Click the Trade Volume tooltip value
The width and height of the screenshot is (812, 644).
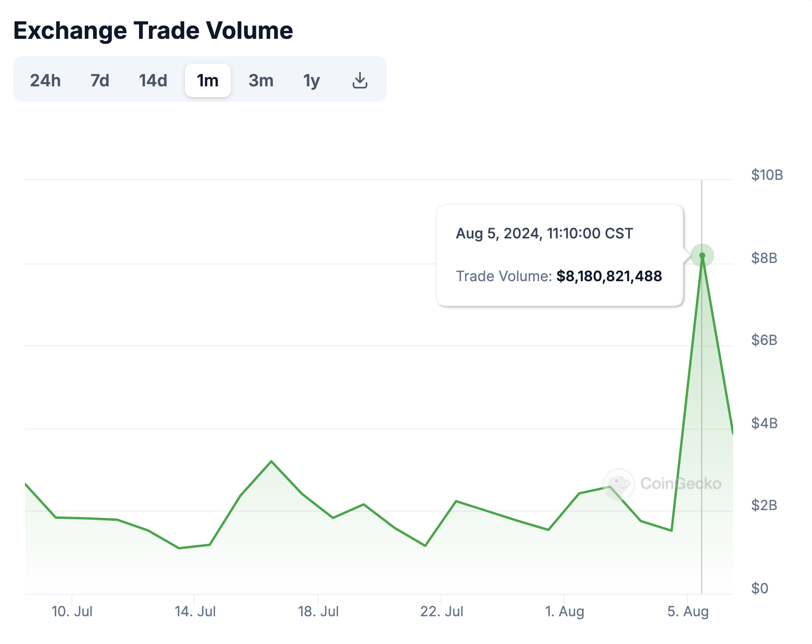tap(609, 276)
